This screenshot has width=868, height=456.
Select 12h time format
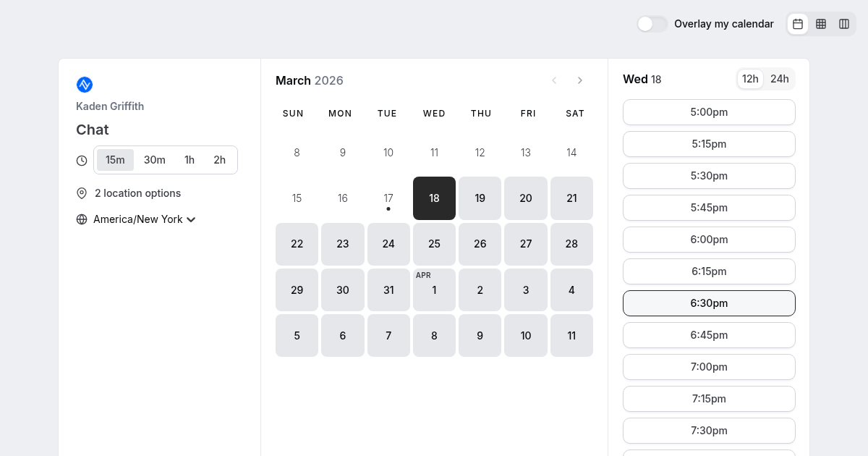pyautogui.click(x=750, y=79)
